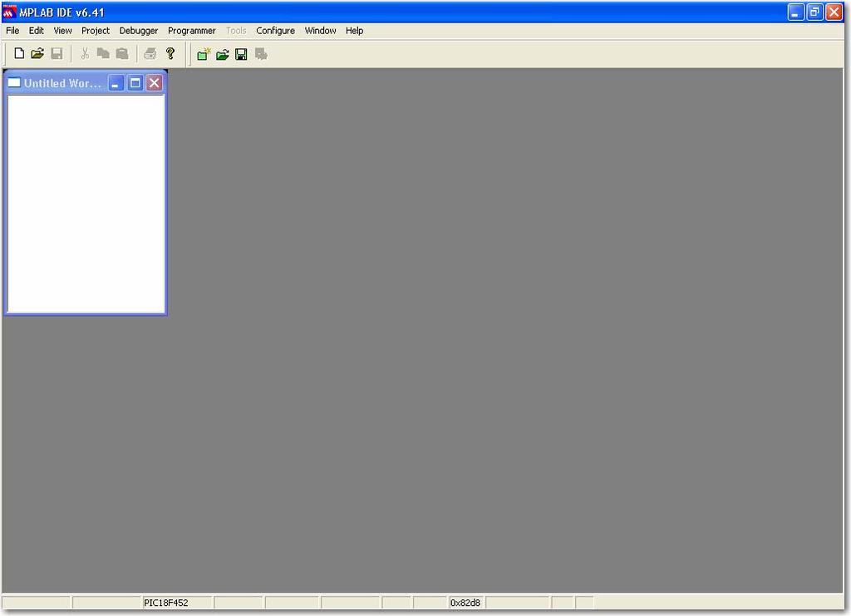Image resolution: width=851 pixels, height=616 pixels.
Task: Open the Project menu
Action: coord(96,31)
